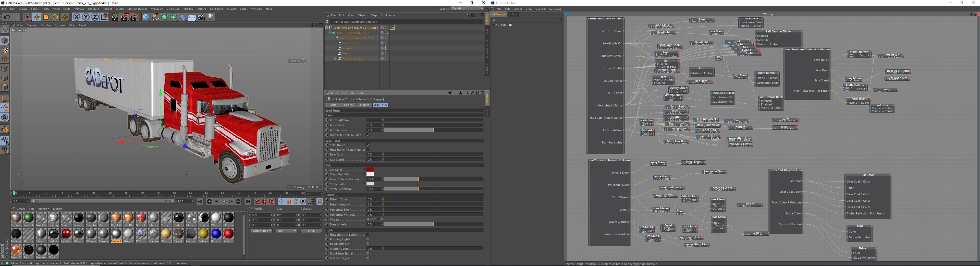
Task: Open timeline window via filmstrip icon
Action: [320, 202]
